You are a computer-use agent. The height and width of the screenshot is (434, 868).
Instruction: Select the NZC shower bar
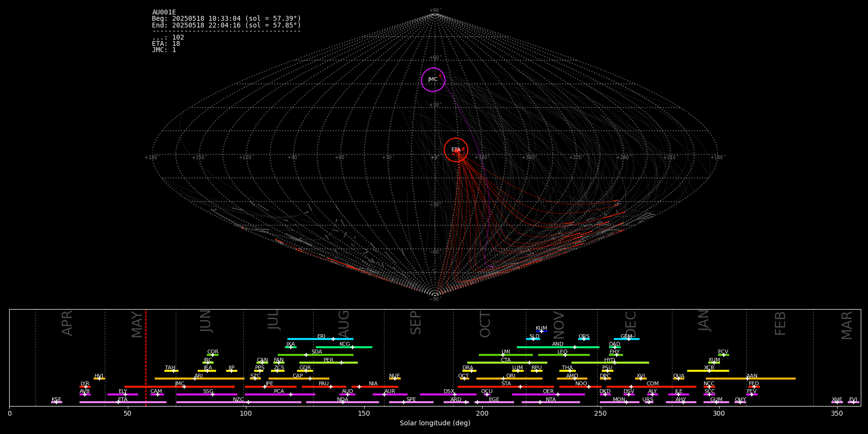(239, 402)
